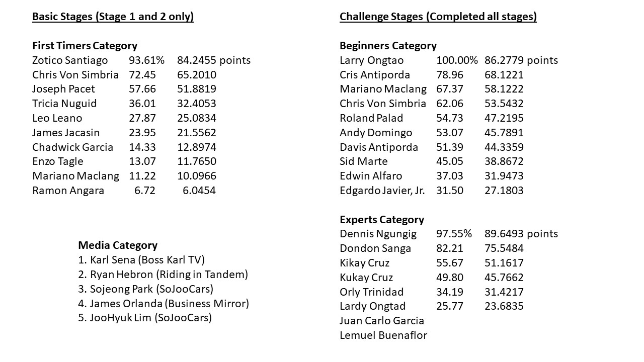Viewport: 644px width, 362px height.
Task: Click Dennis Ngungig's name
Action: 378,234
